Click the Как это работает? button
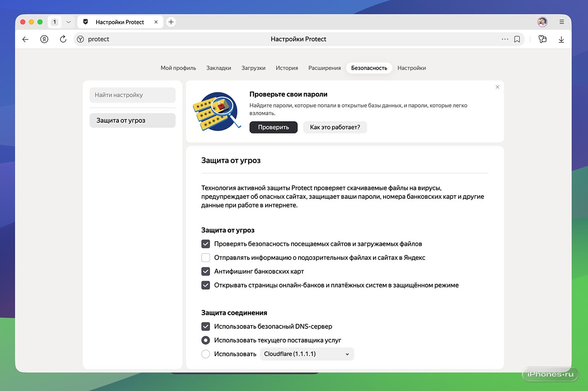588x391 pixels. 335,127
